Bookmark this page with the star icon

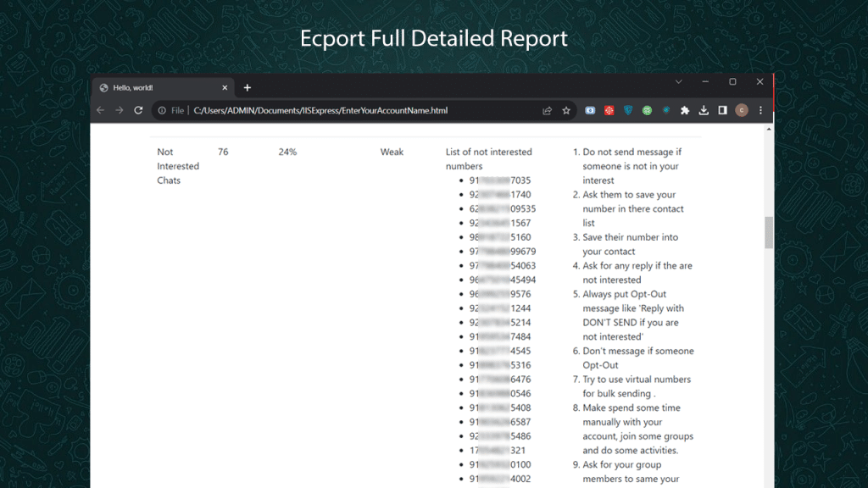[x=566, y=110]
